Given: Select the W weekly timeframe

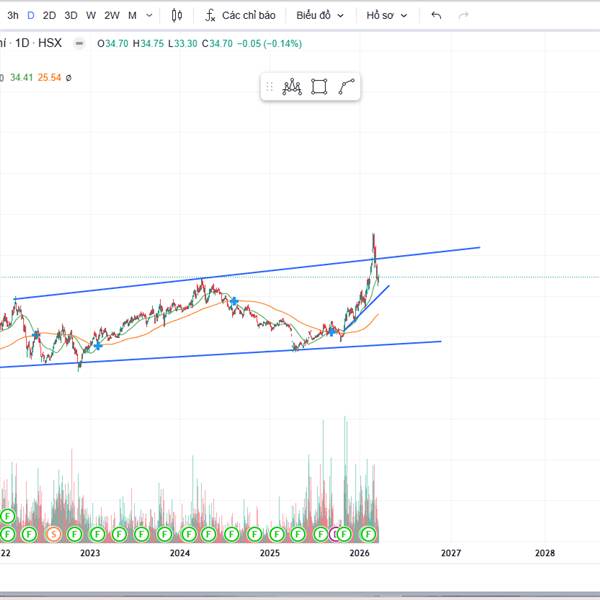Looking at the screenshot, I should click(x=91, y=15).
